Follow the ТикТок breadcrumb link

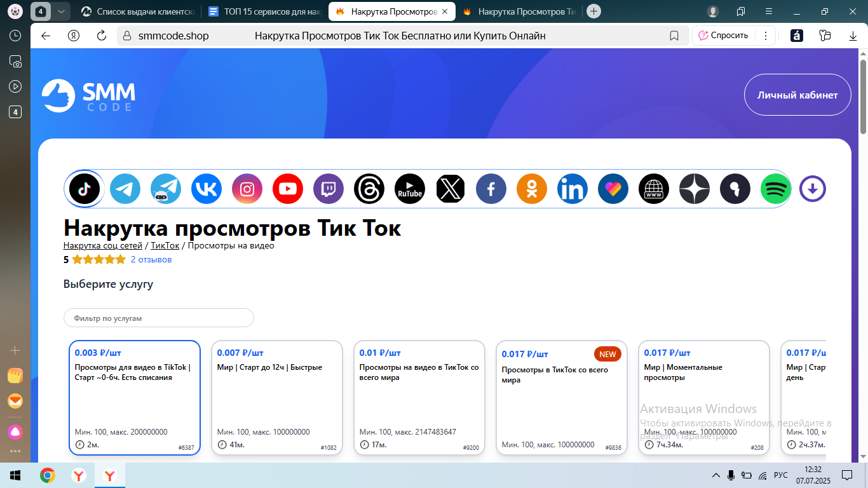[165, 245]
